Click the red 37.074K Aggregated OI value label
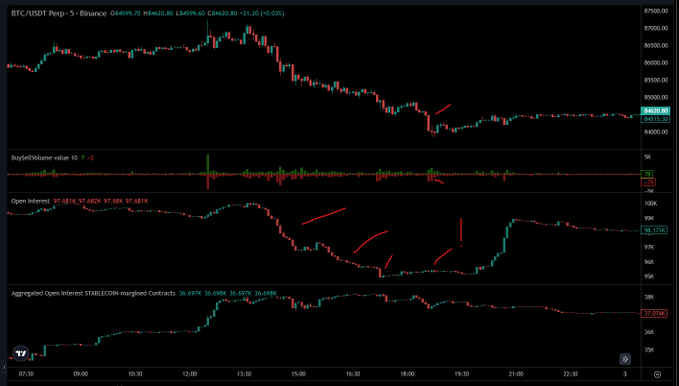The width and height of the screenshot is (679, 386). pos(654,313)
